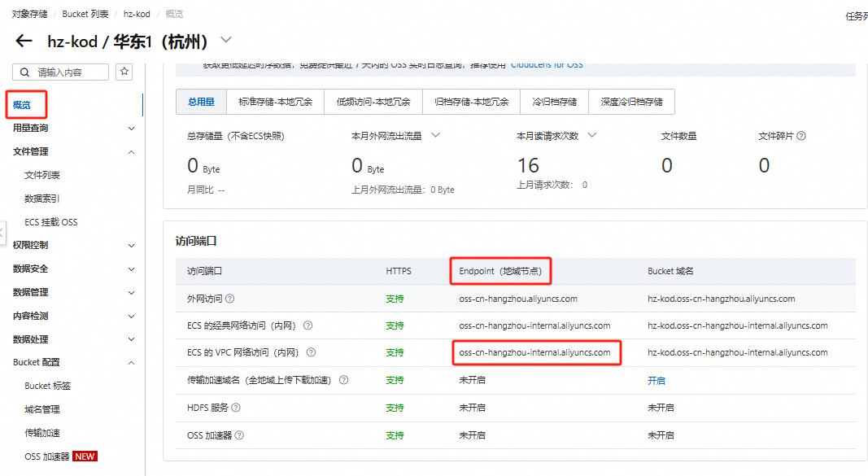The height and width of the screenshot is (476, 868).
Task: Select 总用量 tab
Action: 202,102
